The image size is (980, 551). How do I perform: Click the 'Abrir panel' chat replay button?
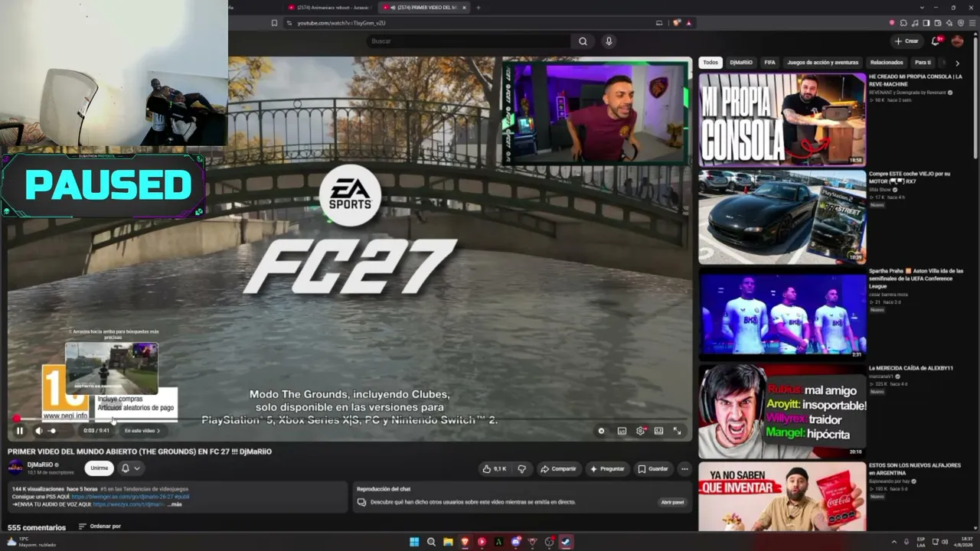[x=672, y=502]
